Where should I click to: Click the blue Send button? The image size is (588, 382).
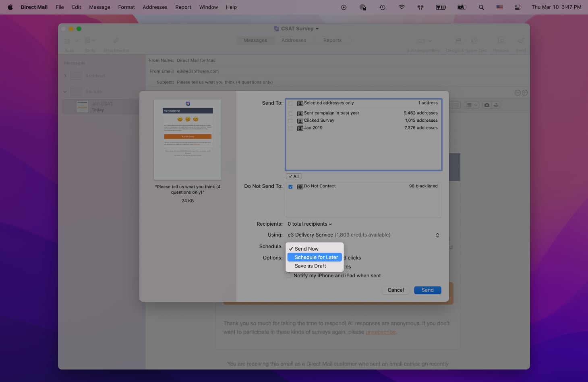point(428,290)
